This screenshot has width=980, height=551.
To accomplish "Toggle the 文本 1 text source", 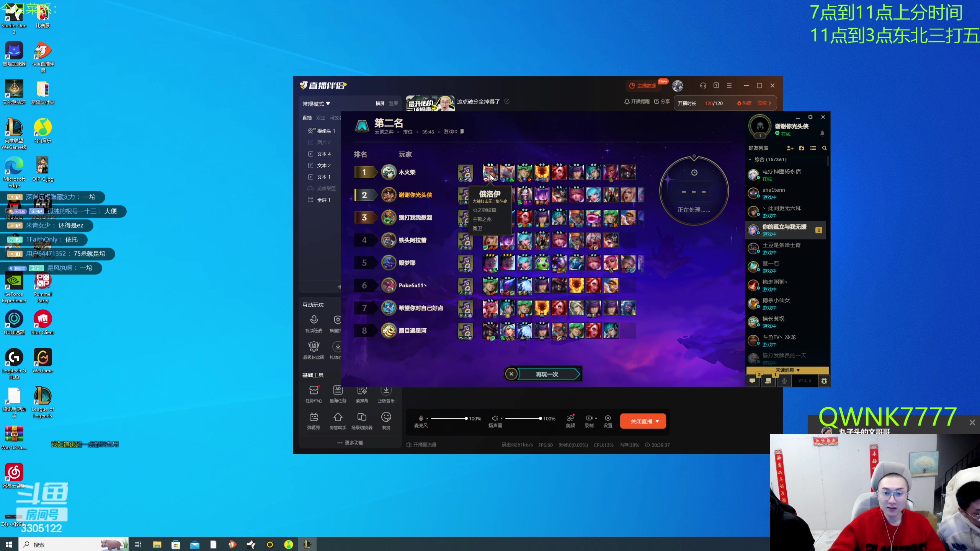I will click(320, 177).
